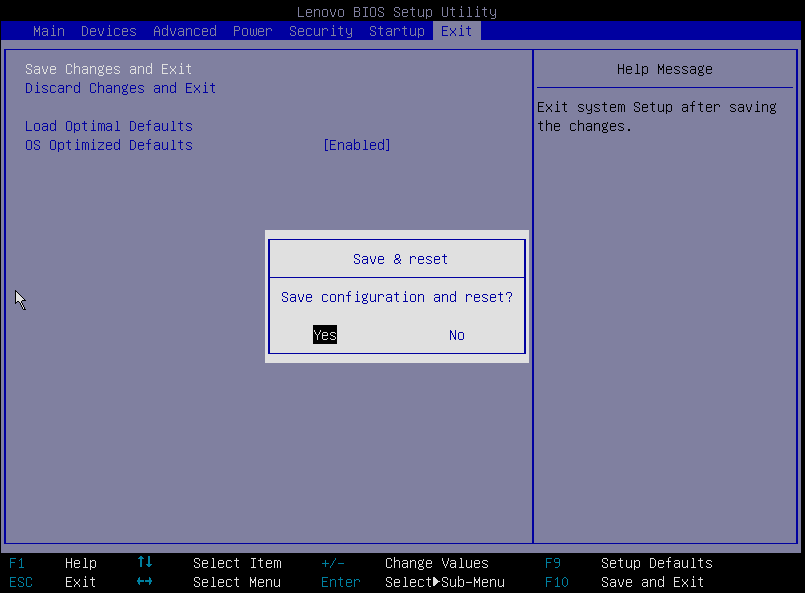Select Yes in the Save & reset dialog
This screenshot has height=593, width=805.
pyautogui.click(x=325, y=335)
